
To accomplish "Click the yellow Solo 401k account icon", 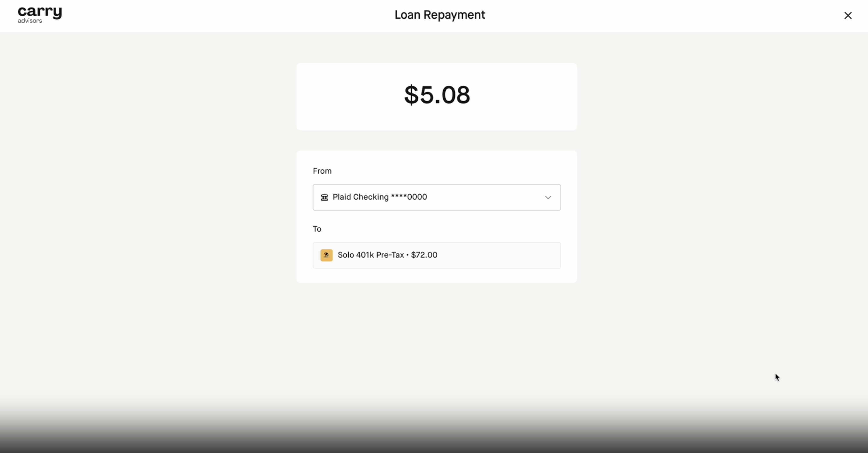I will [326, 255].
